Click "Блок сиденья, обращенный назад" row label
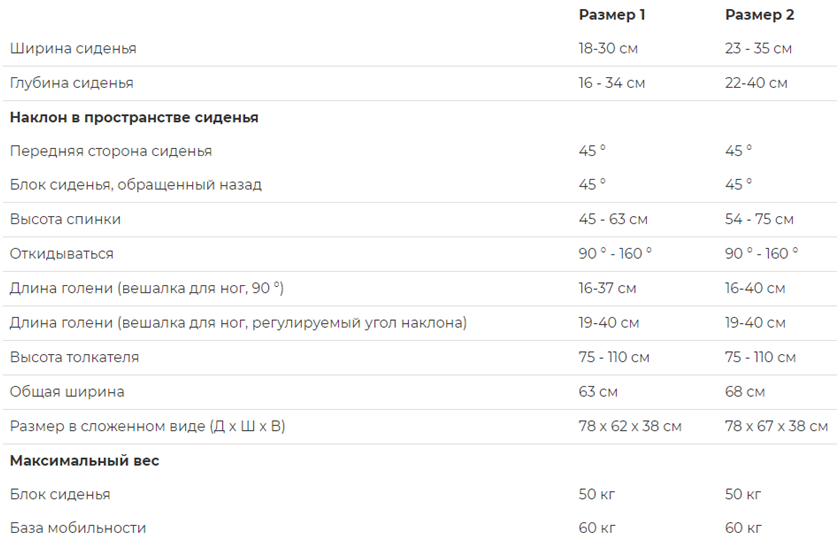Screen dimensions: 839x557 [x=136, y=185]
